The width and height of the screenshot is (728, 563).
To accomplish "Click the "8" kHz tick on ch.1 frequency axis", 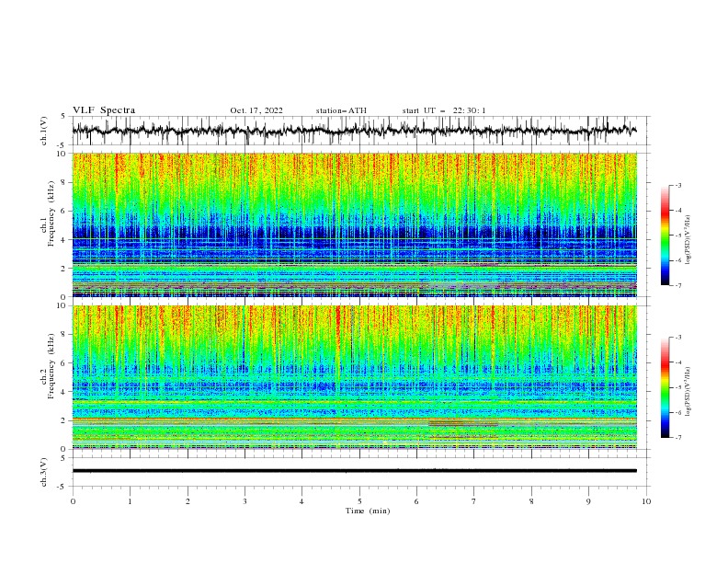I will 63,182.
